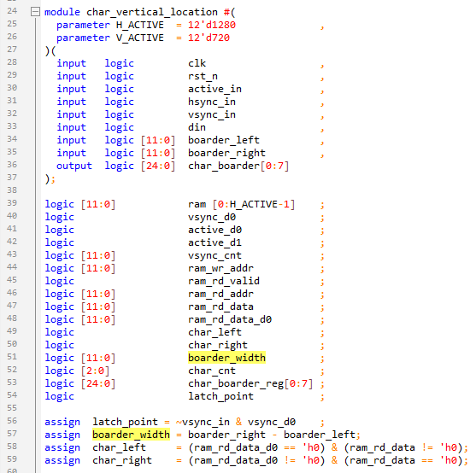Viewport: 476px width, 473px height.
Task: Click the hsync_in port name
Action: [212, 102]
